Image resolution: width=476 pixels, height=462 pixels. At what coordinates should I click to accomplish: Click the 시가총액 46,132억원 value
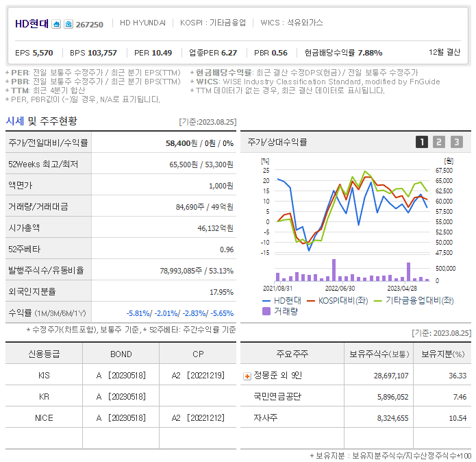[x=215, y=228]
